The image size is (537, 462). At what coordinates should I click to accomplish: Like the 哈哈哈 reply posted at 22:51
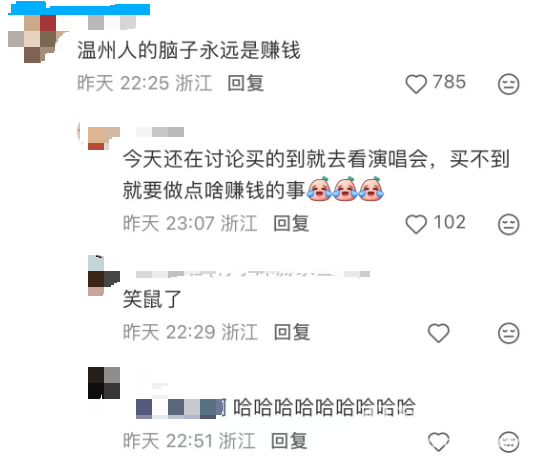click(439, 441)
